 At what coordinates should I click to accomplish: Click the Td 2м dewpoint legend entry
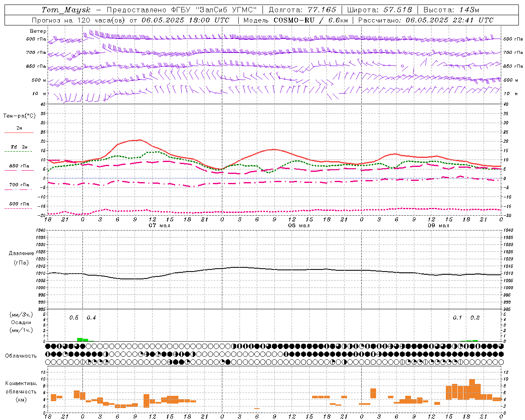pyautogui.click(x=19, y=147)
